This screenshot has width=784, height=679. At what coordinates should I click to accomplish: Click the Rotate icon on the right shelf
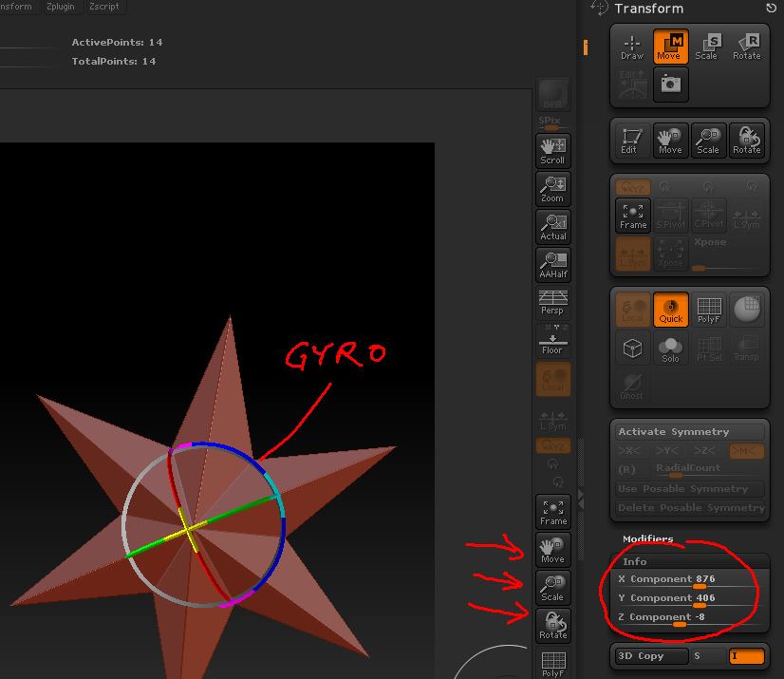point(553,626)
